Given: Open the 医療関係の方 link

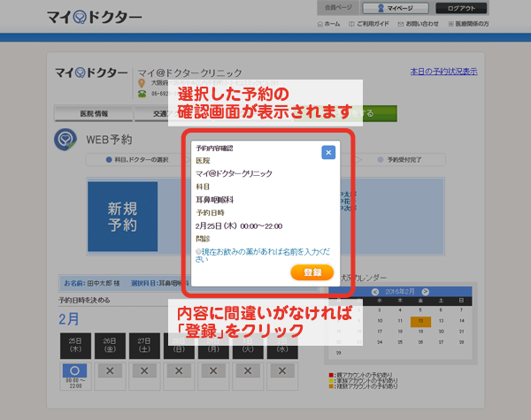Looking at the screenshot, I should click(x=468, y=24).
